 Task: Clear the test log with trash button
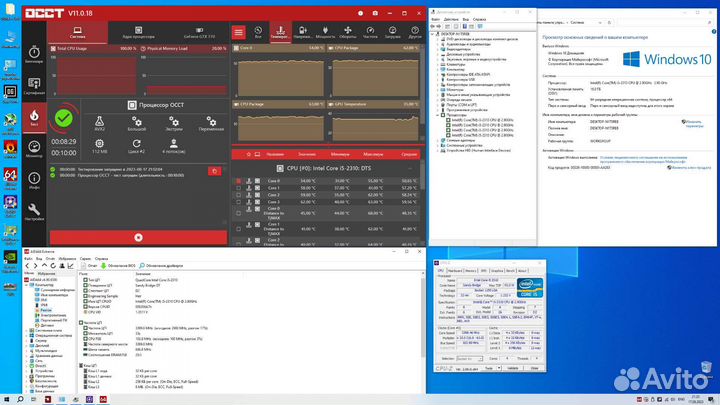(x=213, y=171)
